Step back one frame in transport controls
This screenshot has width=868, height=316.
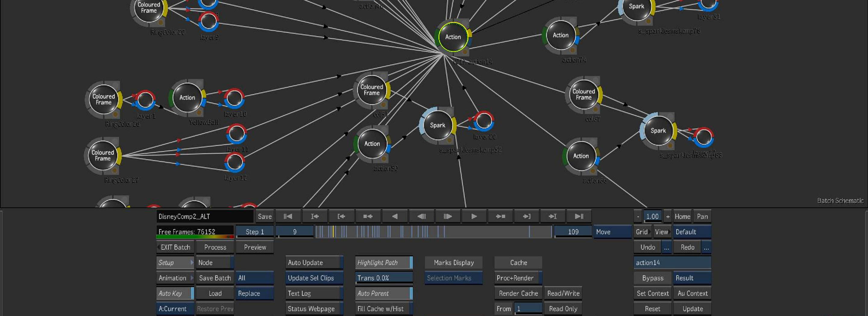click(x=421, y=216)
